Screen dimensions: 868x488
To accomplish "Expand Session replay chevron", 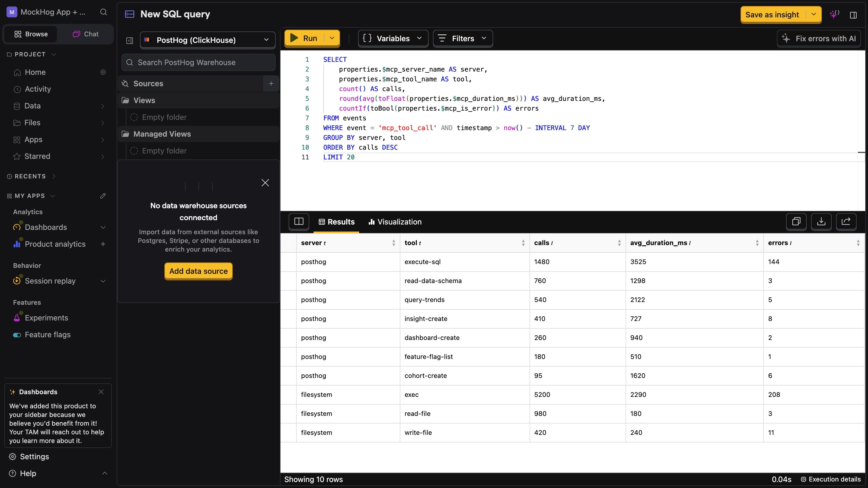I will point(103,281).
